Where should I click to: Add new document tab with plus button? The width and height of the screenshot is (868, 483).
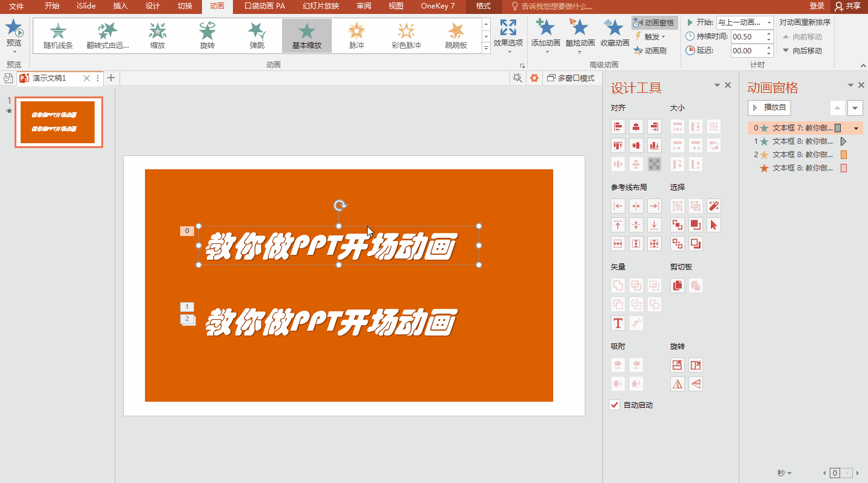coord(110,78)
